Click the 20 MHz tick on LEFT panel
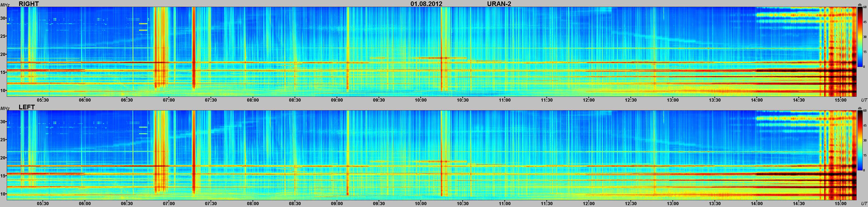The image size is (868, 207). point(3,158)
